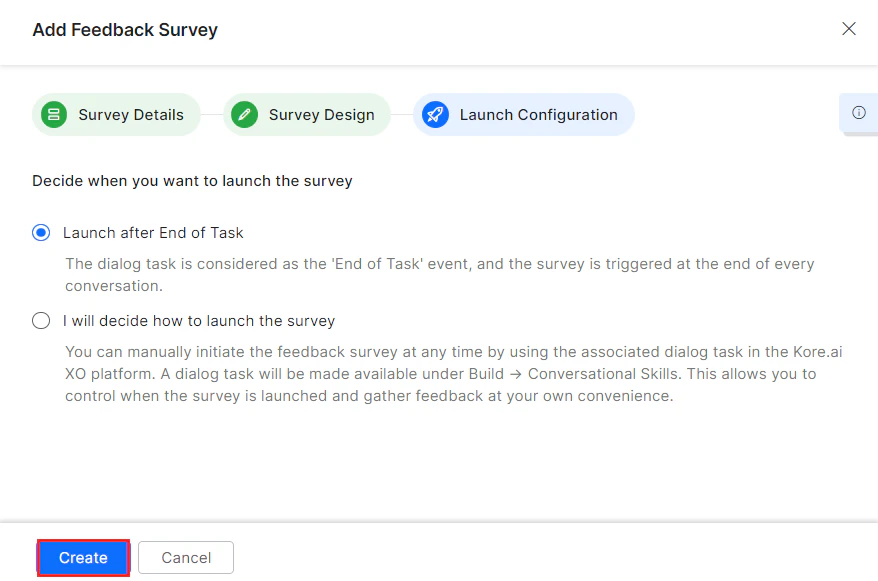Image resolution: width=878 pixels, height=581 pixels.
Task: Cancel the survey creation
Action: [x=186, y=558]
